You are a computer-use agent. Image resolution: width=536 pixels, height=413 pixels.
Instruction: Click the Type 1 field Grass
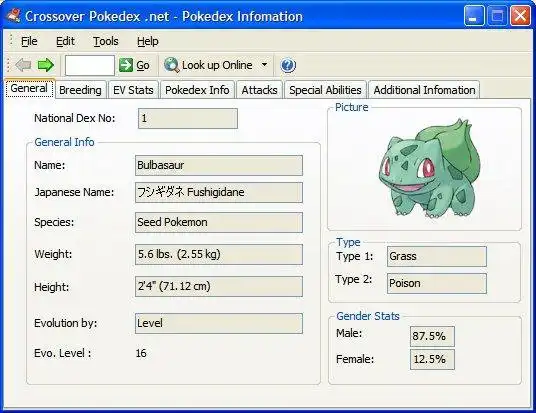(437, 256)
